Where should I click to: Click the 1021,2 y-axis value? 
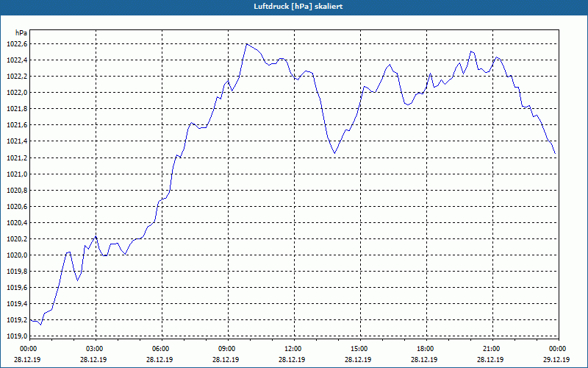pyautogui.click(x=16, y=158)
